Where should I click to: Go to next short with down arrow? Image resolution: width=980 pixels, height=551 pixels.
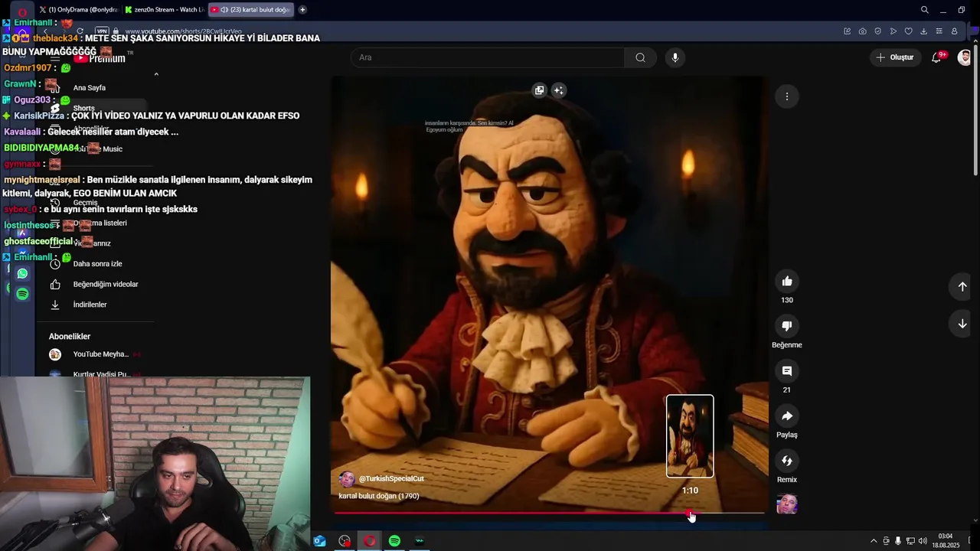[x=962, y=324]
